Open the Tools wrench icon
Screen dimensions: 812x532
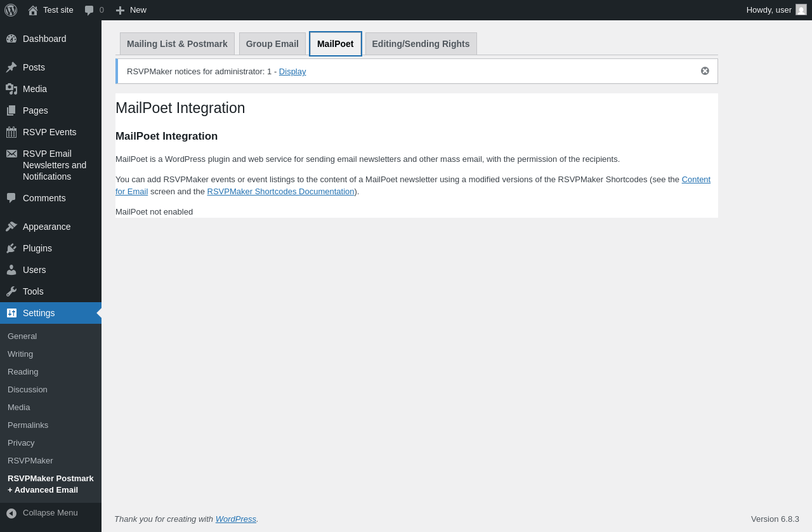[x=11, y=291]
